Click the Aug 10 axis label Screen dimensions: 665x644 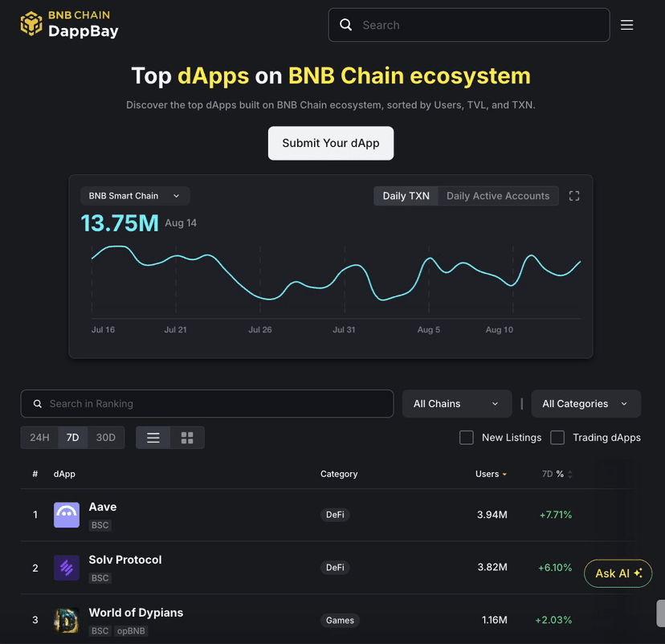[500, 330]
